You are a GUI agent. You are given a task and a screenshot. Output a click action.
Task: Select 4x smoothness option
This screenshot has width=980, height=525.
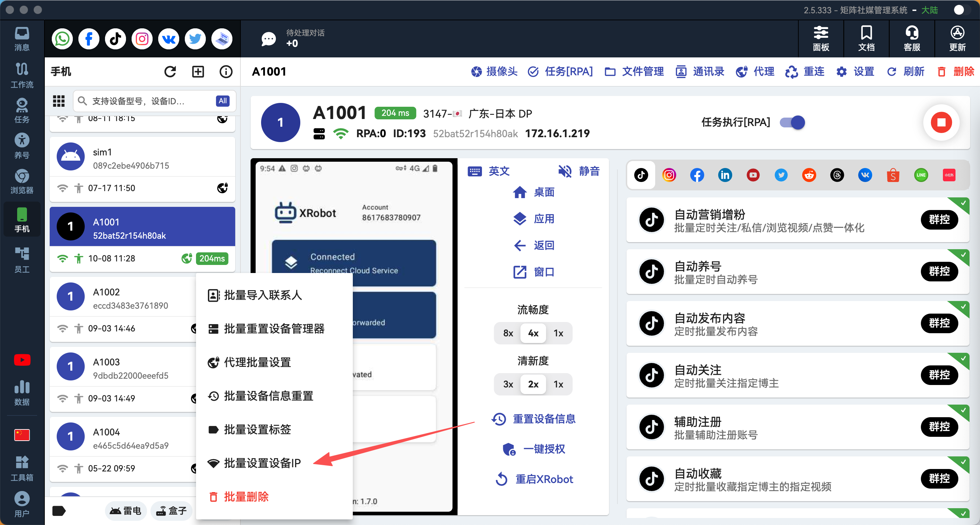[x=533, y=333]
